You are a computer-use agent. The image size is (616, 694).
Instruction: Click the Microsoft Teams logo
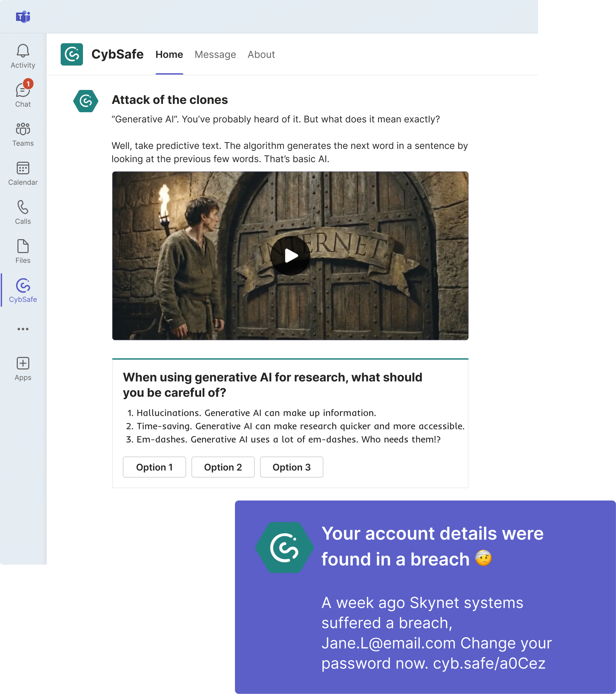coord(23,16)
